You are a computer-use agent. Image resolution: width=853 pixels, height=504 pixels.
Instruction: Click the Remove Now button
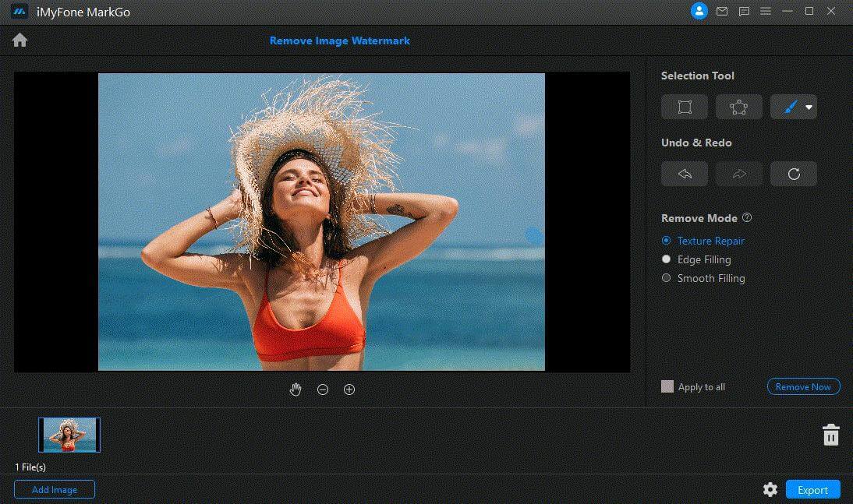[x=803, y=386]
